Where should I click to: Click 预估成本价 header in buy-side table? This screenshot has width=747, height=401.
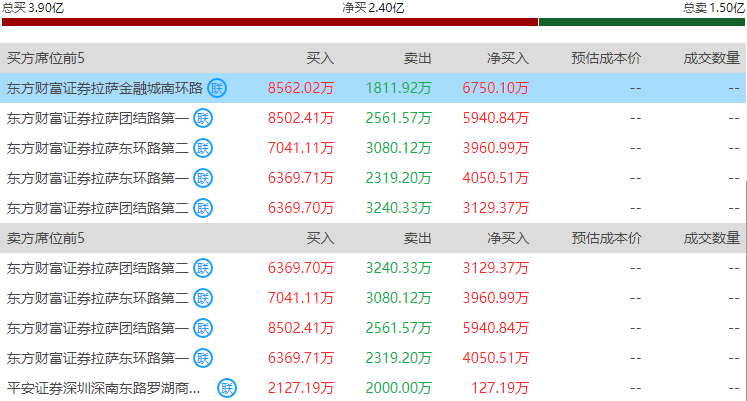pyautogui.click(x=606, y=58)
